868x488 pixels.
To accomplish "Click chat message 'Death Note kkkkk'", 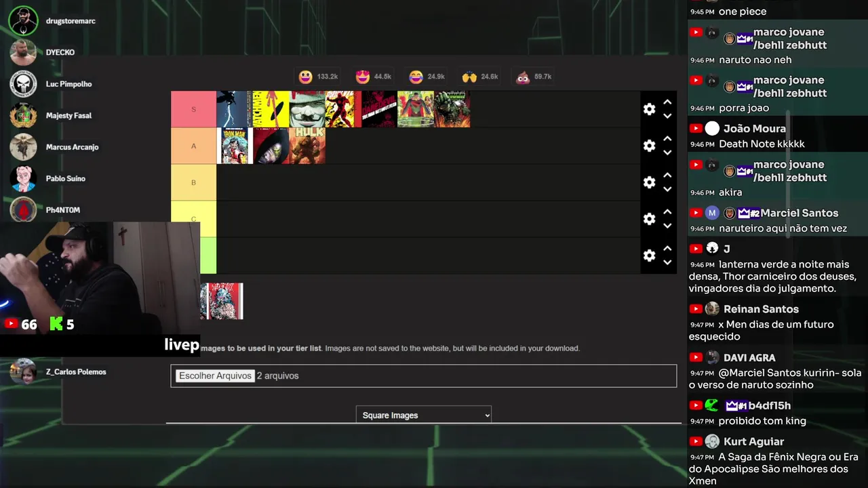I will click(762, 144).
